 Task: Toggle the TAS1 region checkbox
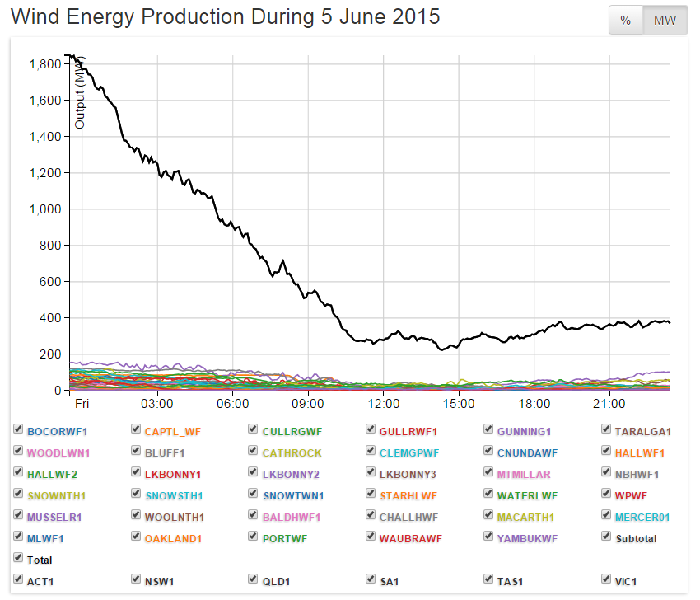click(x=489, y=580)
